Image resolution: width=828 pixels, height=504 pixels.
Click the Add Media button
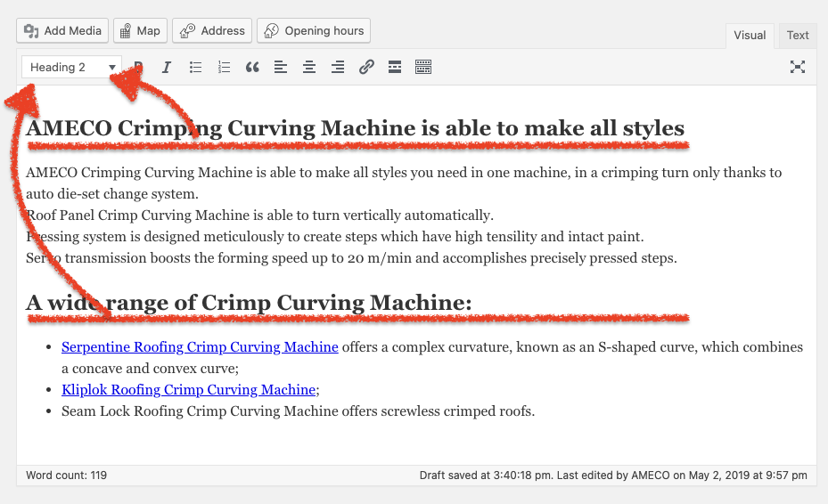tap(62, 30)
